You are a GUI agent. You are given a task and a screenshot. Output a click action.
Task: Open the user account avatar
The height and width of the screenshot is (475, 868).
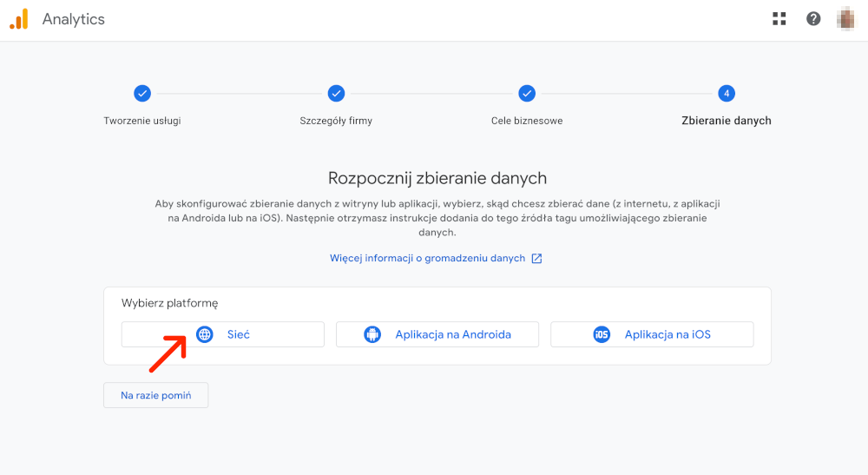point(845,19)
